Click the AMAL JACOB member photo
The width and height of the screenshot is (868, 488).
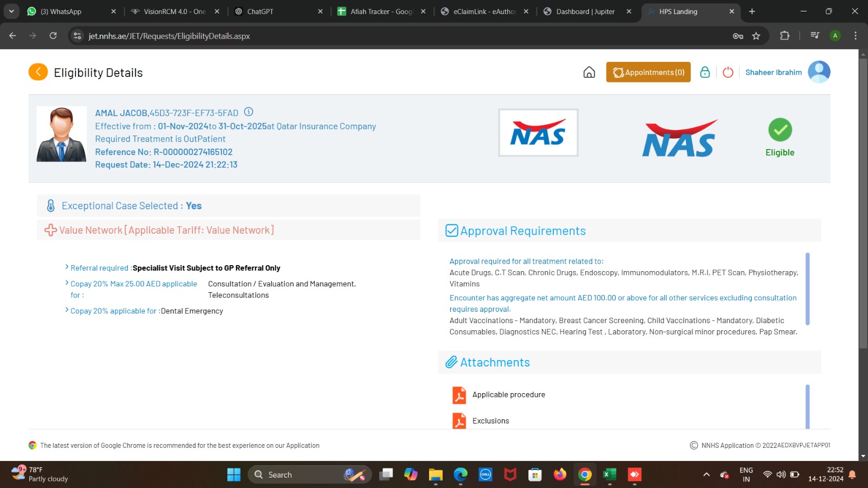pos(61,134)
